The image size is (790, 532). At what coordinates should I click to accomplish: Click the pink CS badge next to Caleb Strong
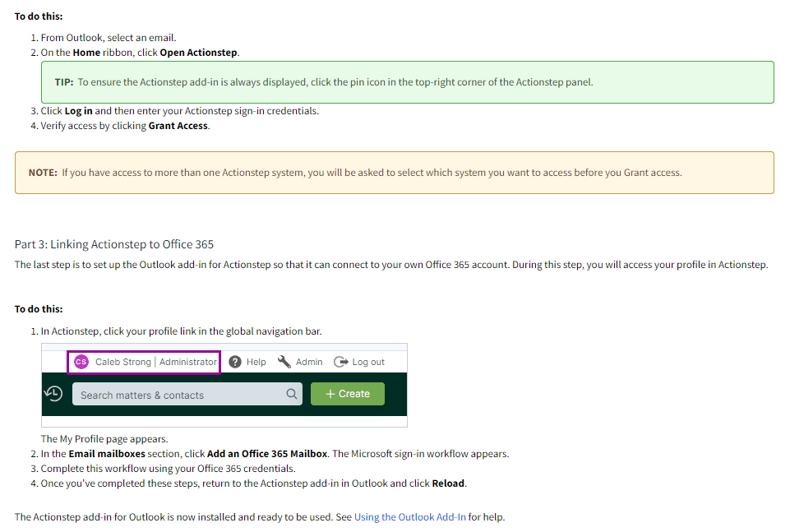click(81, 361)
